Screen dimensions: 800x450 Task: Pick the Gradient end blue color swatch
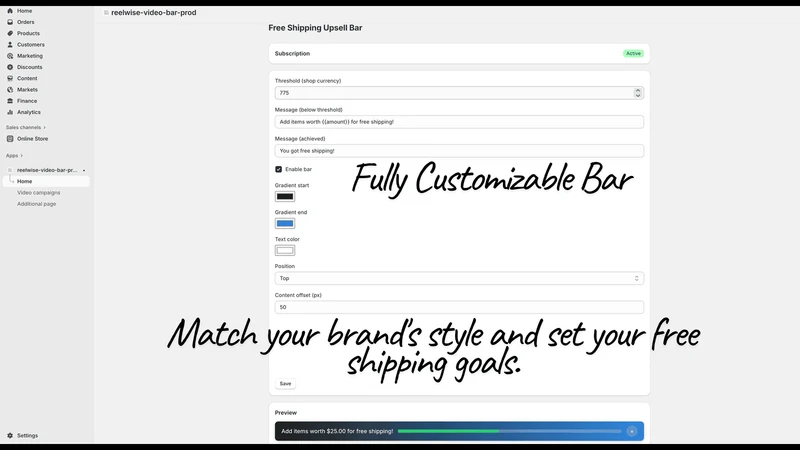point(285,223)
